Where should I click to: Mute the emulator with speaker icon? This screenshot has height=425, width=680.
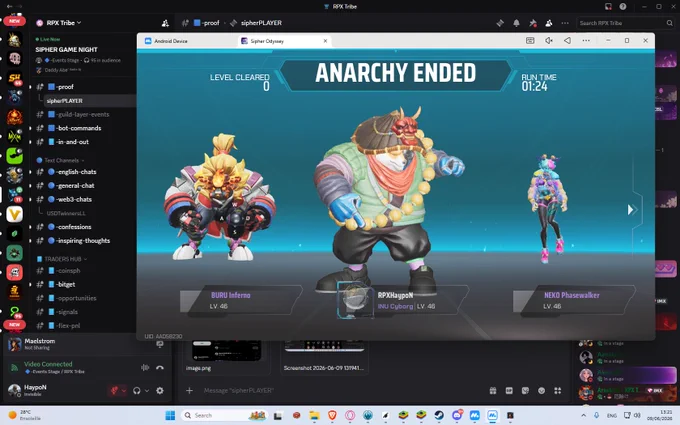pos(549,40)
